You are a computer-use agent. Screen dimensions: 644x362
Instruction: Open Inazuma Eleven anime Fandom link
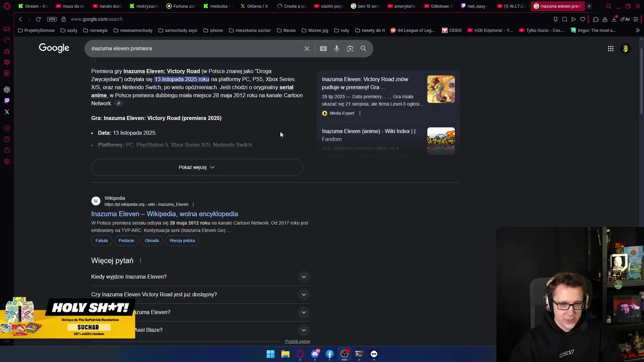pos(369,135)
